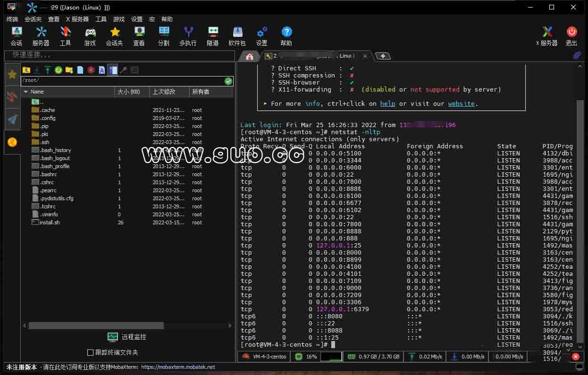The height and width of the screenshot is (375, 588).
Task: Close the Linux session tab
Action: (x=365, y=56)
